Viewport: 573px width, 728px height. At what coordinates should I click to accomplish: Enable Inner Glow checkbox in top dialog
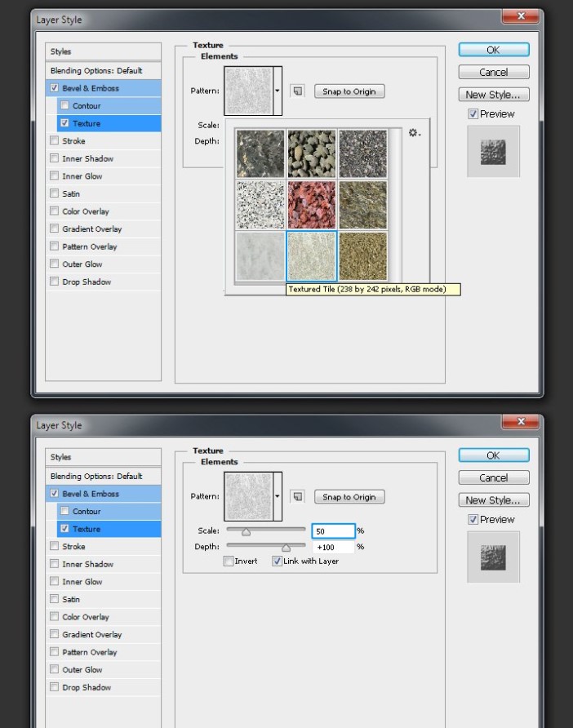[x=55, y=175]
